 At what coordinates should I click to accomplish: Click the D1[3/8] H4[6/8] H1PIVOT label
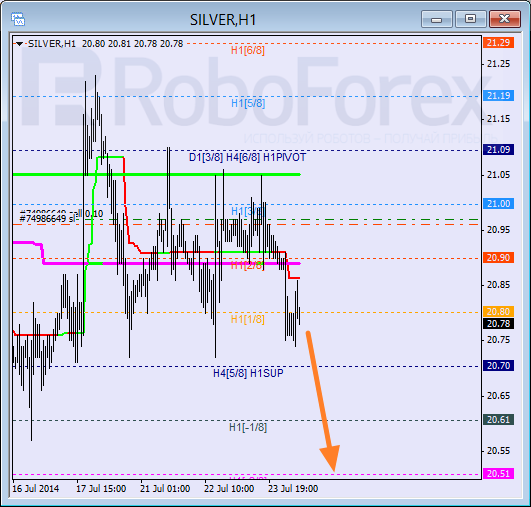point(247,157)
